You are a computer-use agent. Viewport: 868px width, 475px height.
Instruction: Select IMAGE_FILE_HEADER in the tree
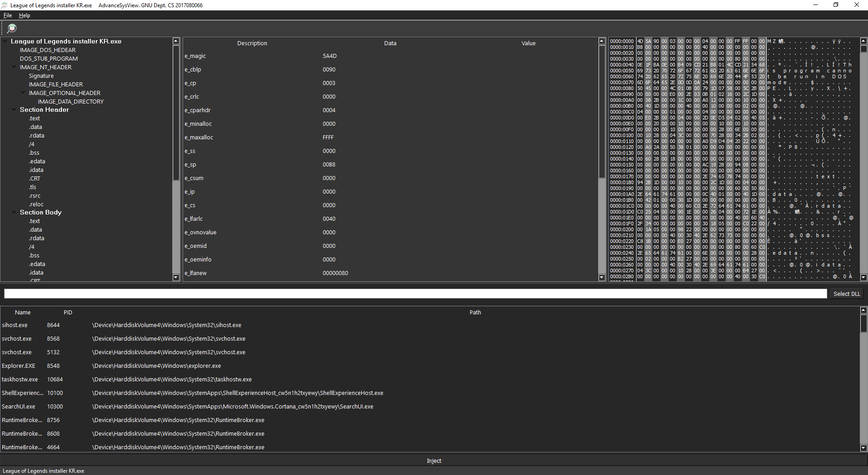click(x=56, y=85)
